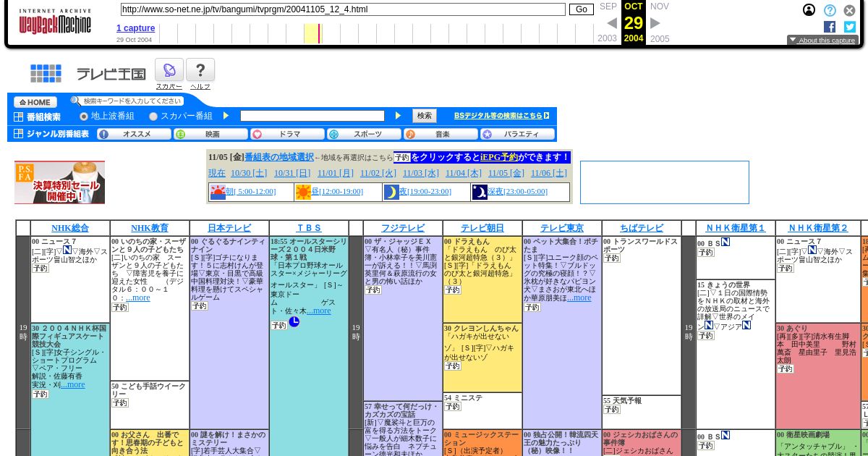Open Wayback user account icon
The width and height of the screenshot is (868, 456).
809,10
